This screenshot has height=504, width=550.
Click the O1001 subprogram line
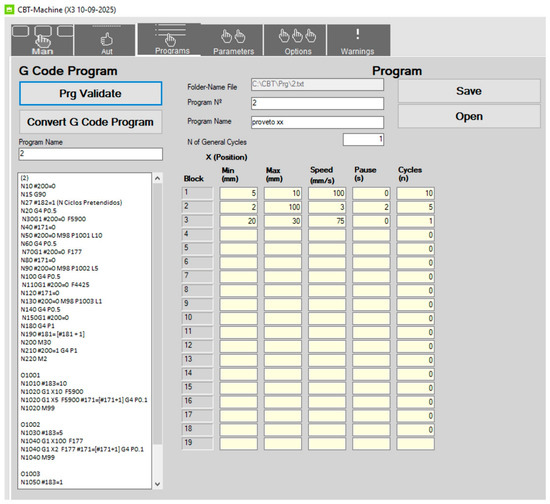pos(30,375)
